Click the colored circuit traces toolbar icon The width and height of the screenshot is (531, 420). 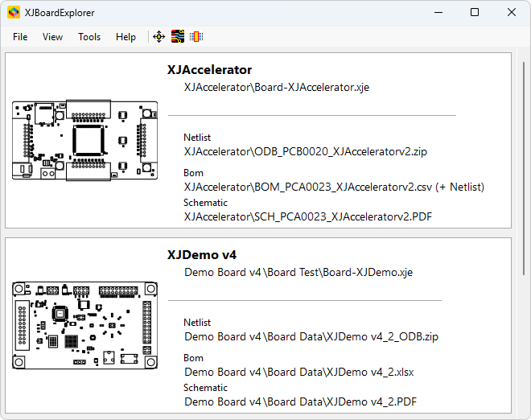click(178, 36)
